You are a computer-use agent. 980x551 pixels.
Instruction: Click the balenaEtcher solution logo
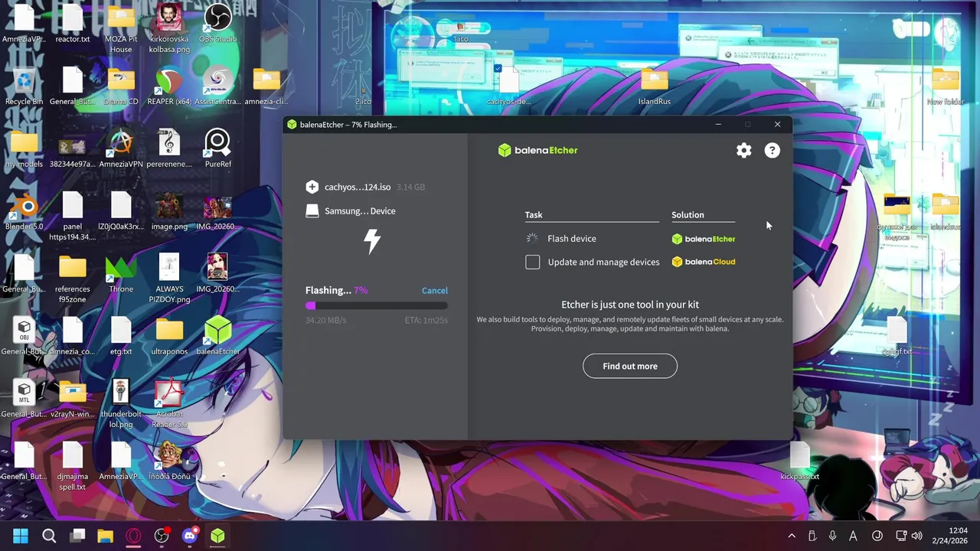coord(703,239)
